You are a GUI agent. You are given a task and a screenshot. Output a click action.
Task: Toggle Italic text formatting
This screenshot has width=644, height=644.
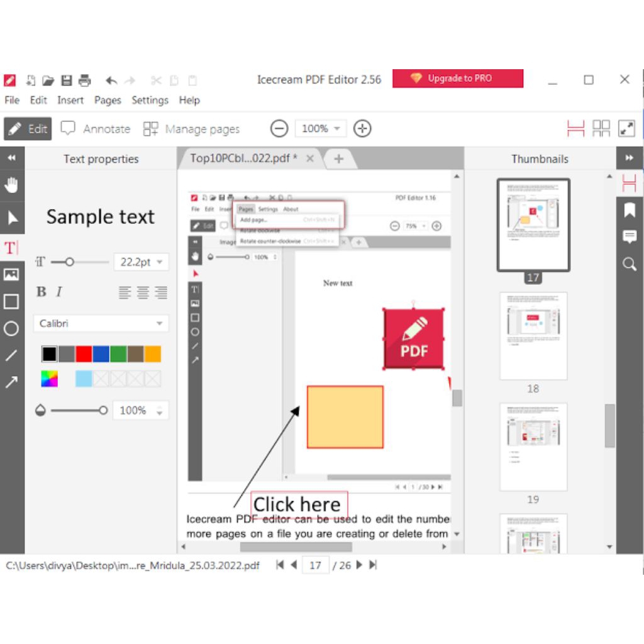click(x=59, y=292)
